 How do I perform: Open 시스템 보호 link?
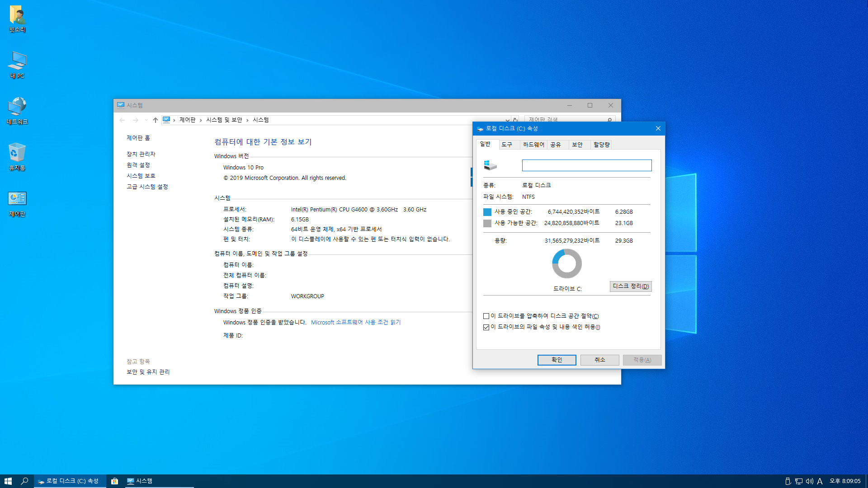click(141, 176)
